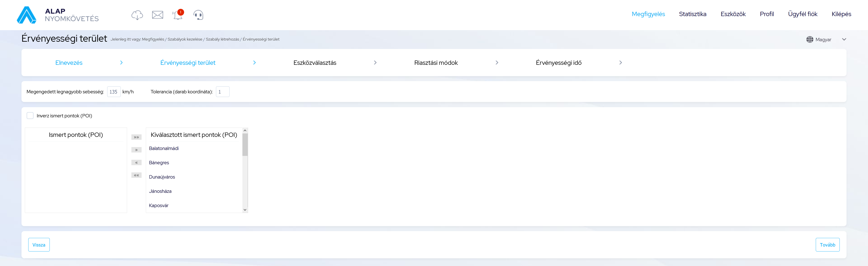Click the single left arrow button
The height and width of the screenshot is (266, 868).
(136, 163)
